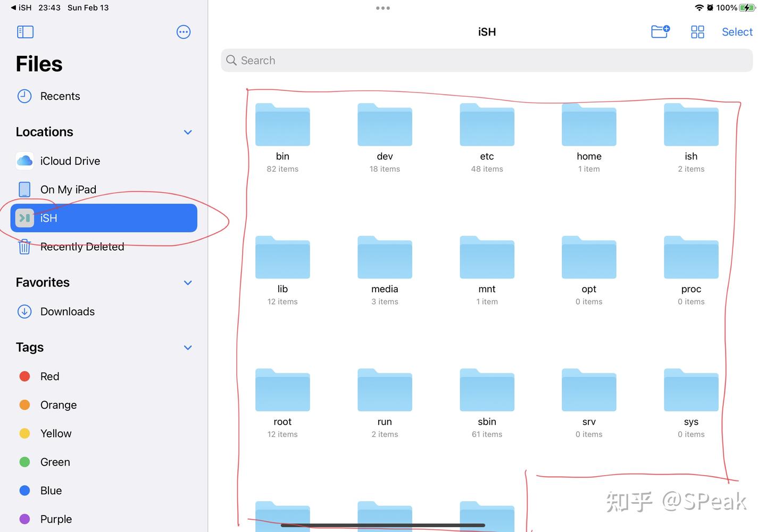Collapse the Locations section

tap(187, 132)
